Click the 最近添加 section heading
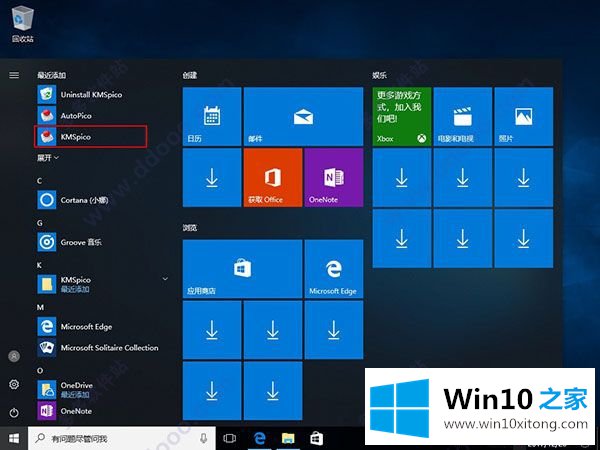 tap(52, 75)
